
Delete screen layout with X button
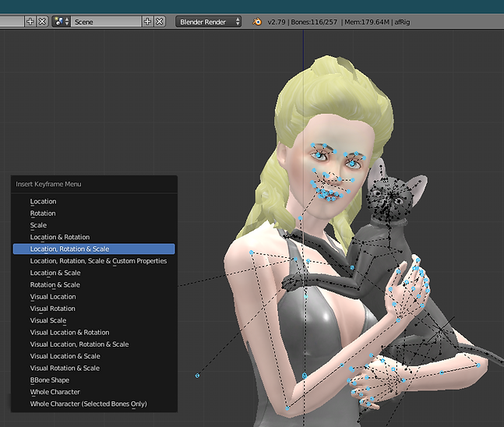tap(42, 22)
